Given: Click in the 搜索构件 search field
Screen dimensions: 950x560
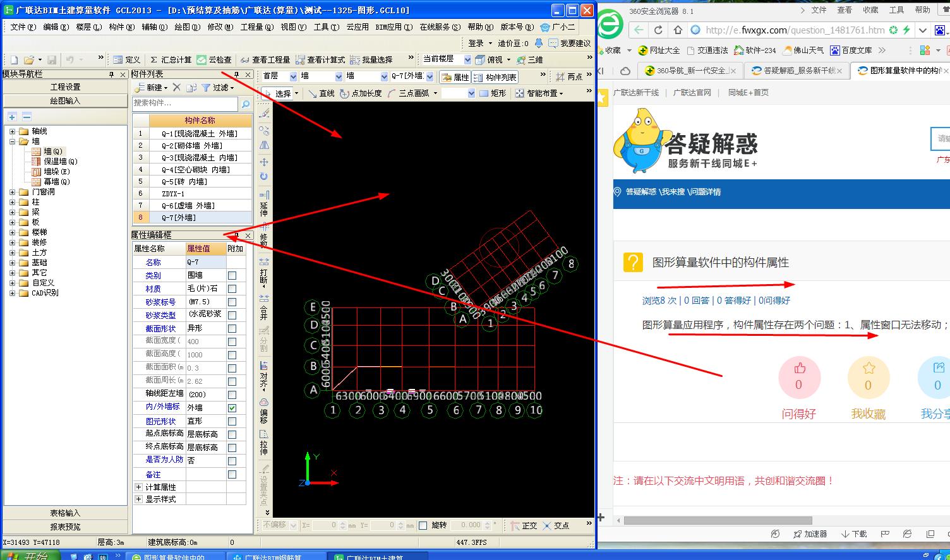Looking at the screenshot, I should pyautogui.click(x=185, y=103).
